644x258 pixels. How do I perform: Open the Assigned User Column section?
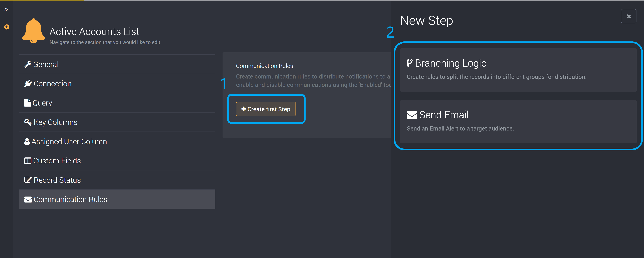coord(117,141)
